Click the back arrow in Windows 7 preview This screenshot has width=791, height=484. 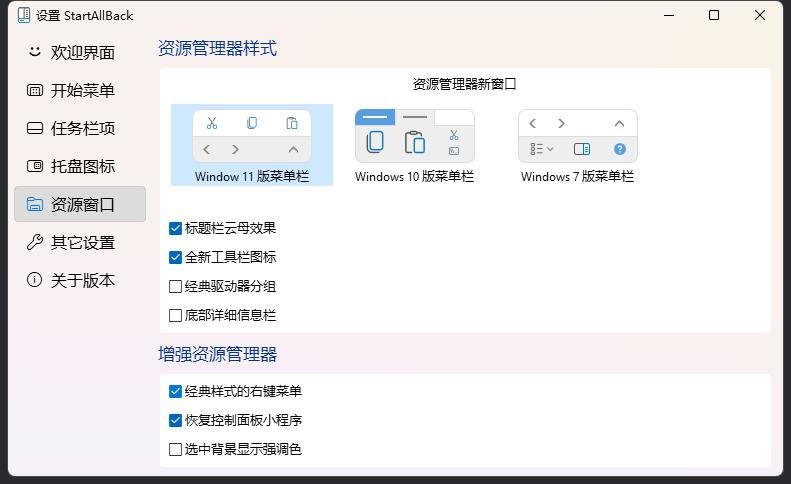coord(532,123)
